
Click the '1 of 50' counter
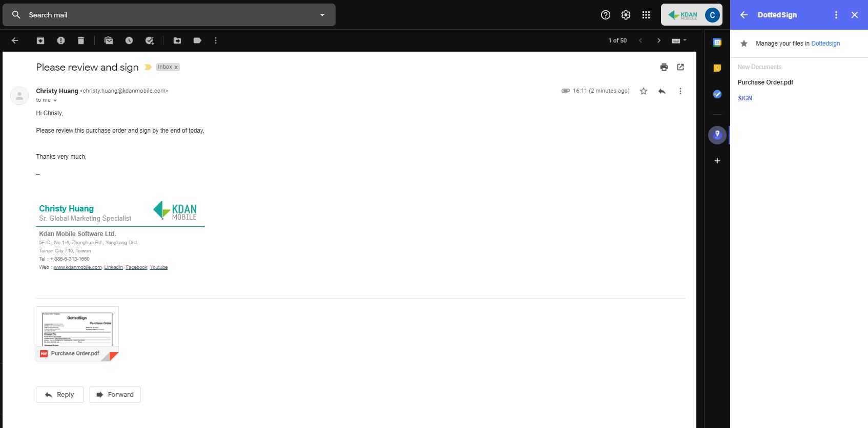coord(617,40)
